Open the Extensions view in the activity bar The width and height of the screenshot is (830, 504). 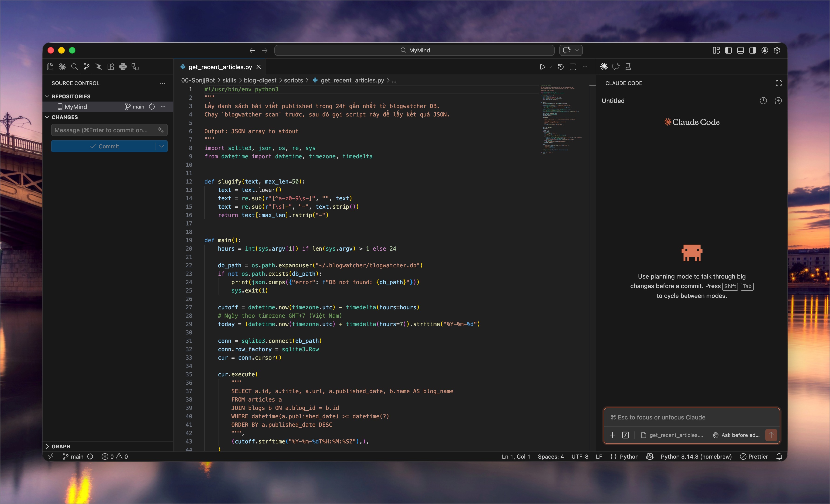coord(110,66)
